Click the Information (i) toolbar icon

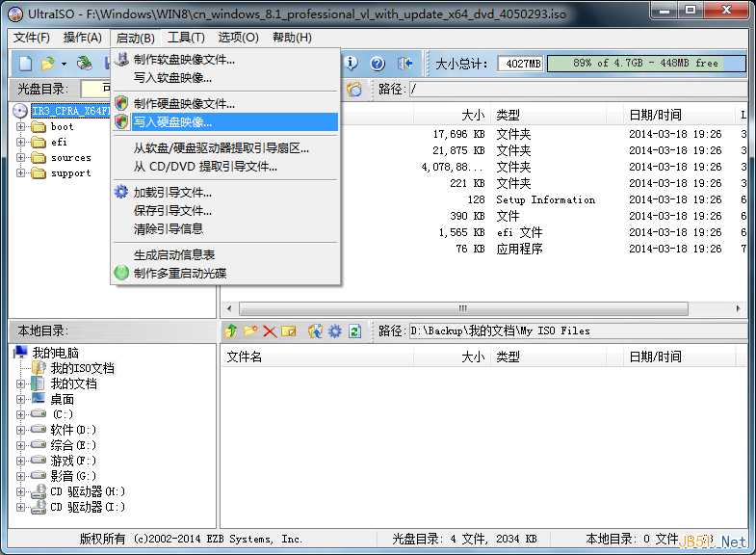coord(352,63)
